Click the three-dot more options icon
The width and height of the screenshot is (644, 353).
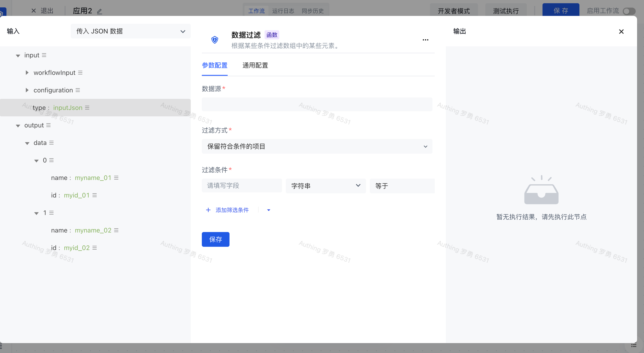[x=425, y=40]
